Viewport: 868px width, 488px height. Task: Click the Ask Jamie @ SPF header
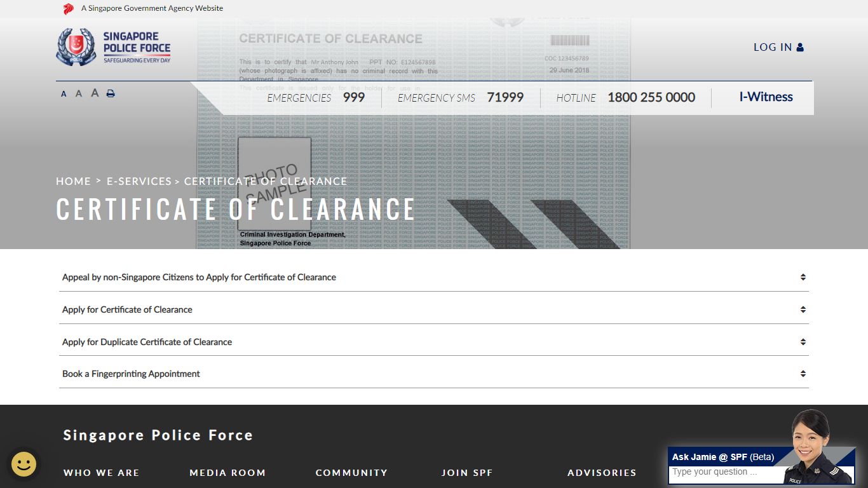tap(723, 457)
